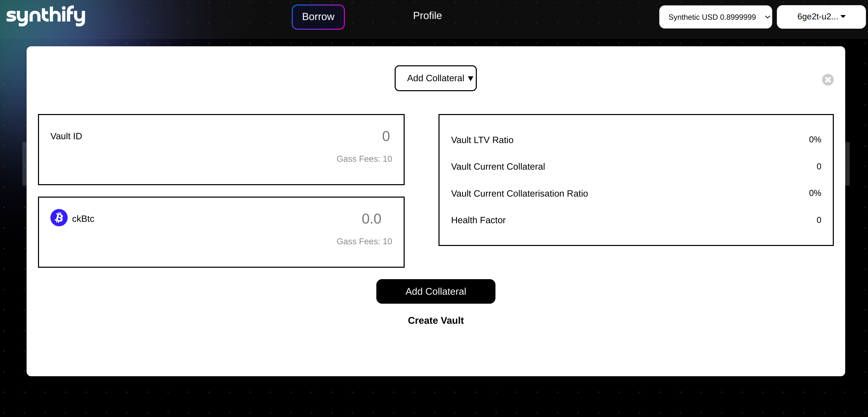This screenshot has height=417, width=868.
Task: Expand the Synthetic USD asset dropdown
Action: point(715,17)
